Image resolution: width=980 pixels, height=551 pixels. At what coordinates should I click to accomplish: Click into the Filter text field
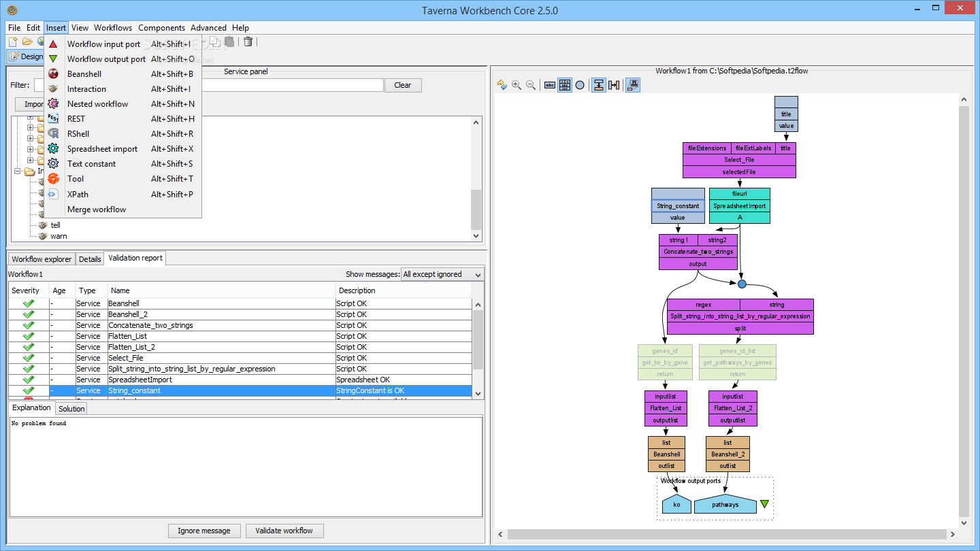click(208, 85)
